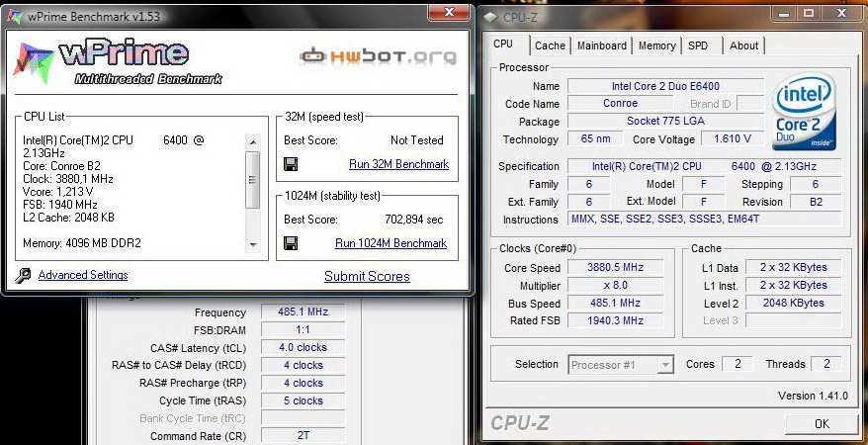Select the CPU tab in CPU-Z
Viewport: 868px width, 445px height.
coord(503,44)
